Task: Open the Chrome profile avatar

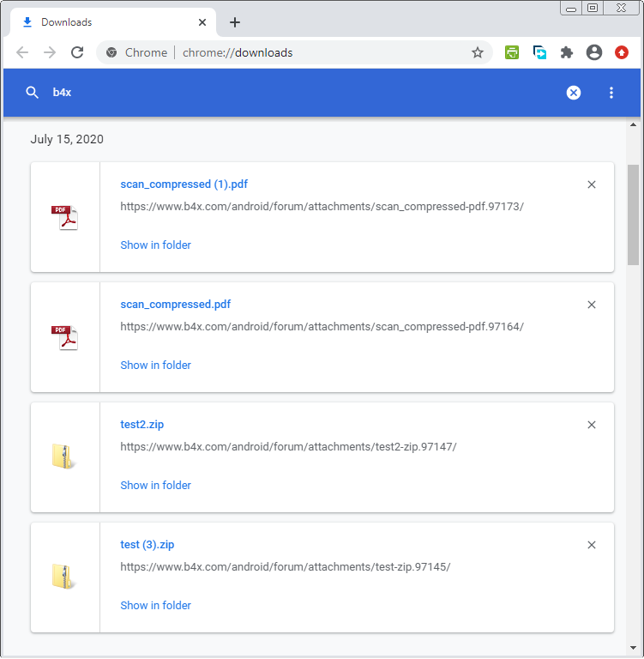Action: point(594,52)
